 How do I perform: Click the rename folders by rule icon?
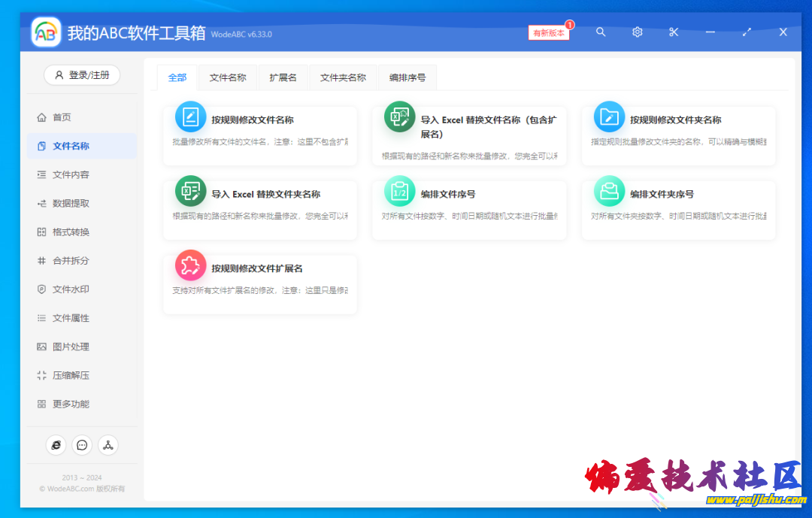click(x=609, y=117)
